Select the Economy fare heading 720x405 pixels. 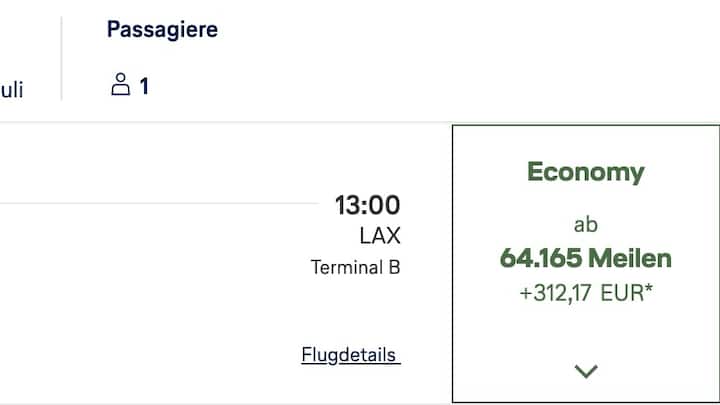tap(585, 173)
